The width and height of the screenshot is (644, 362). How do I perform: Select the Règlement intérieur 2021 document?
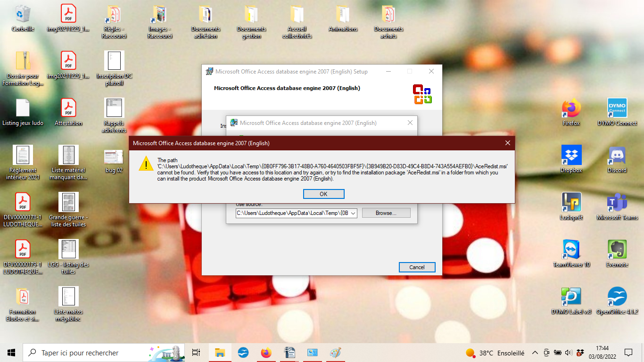click(23, 163)
